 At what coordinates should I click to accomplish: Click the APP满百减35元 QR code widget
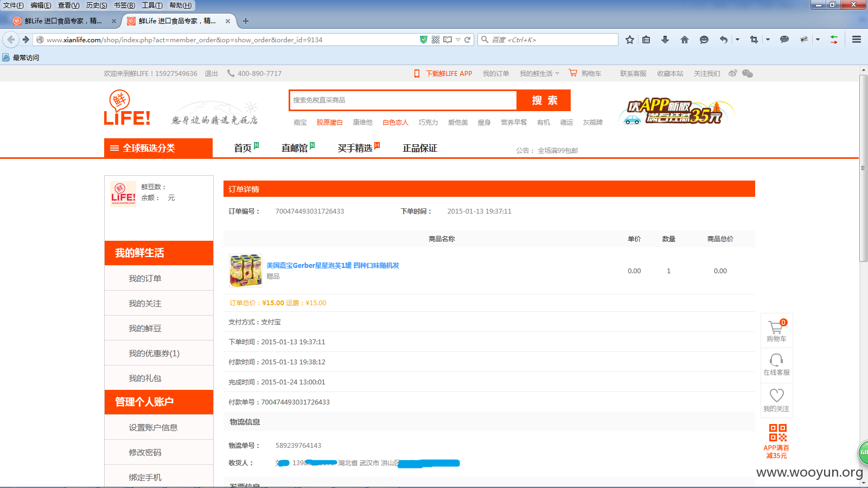(x=777, y=441)
